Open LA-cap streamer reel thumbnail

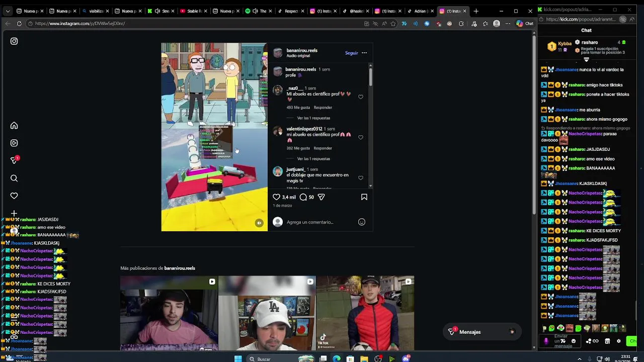point(267,313)
